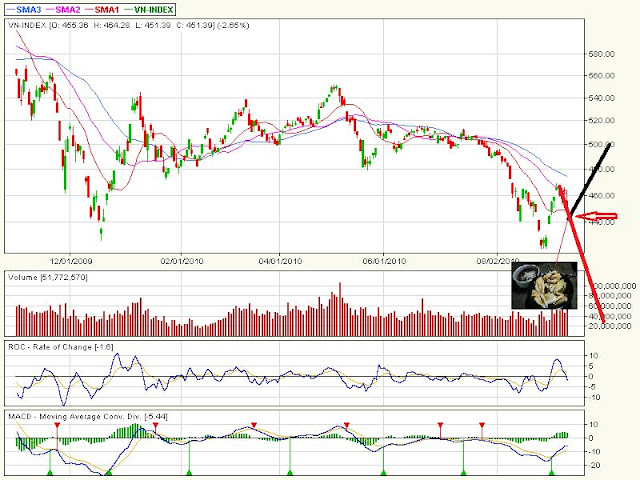The width and height of the screenshot is (640, 480).
Task: Click the black upward trend arrow
Action: (x=592, y=175)
